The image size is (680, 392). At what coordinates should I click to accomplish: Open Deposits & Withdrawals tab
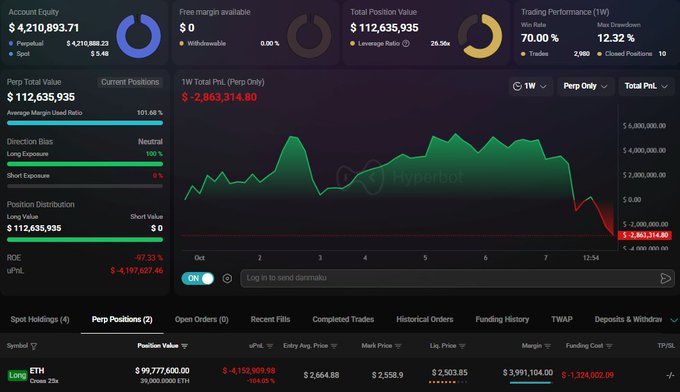[628, 320]
